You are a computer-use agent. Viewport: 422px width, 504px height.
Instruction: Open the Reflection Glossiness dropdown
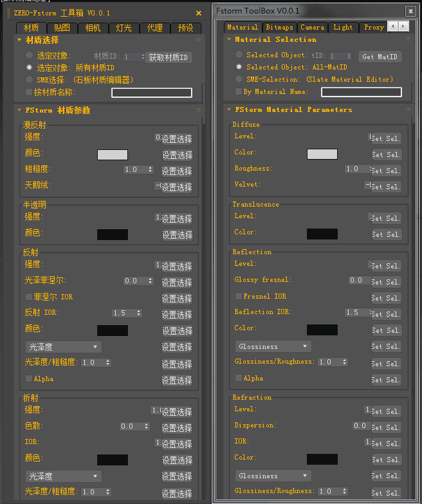[x=273, y=347]
